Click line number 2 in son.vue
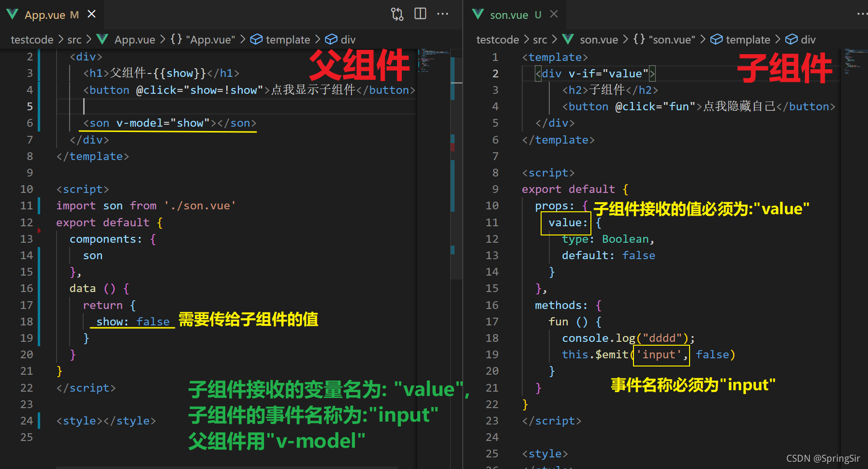 tap(495, 73)
